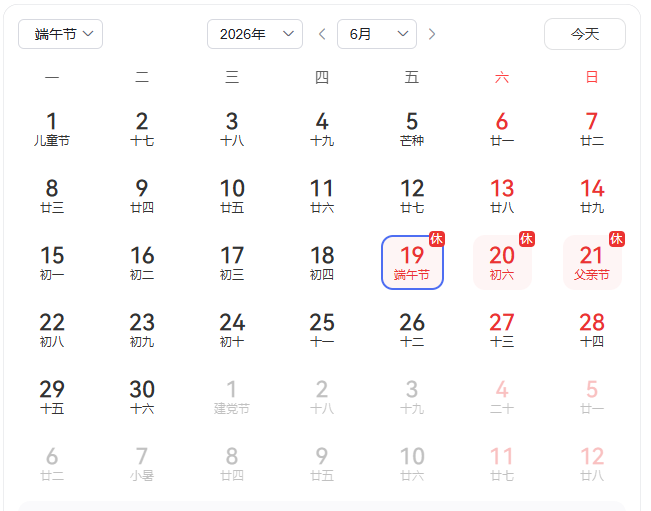Select June 21 父亲节 date
This screenshot has height=511, width=651.
[x=592, y=262]
